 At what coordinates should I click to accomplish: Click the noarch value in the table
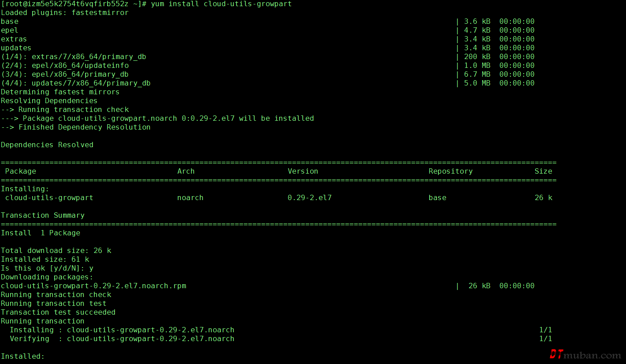point(190,198)
